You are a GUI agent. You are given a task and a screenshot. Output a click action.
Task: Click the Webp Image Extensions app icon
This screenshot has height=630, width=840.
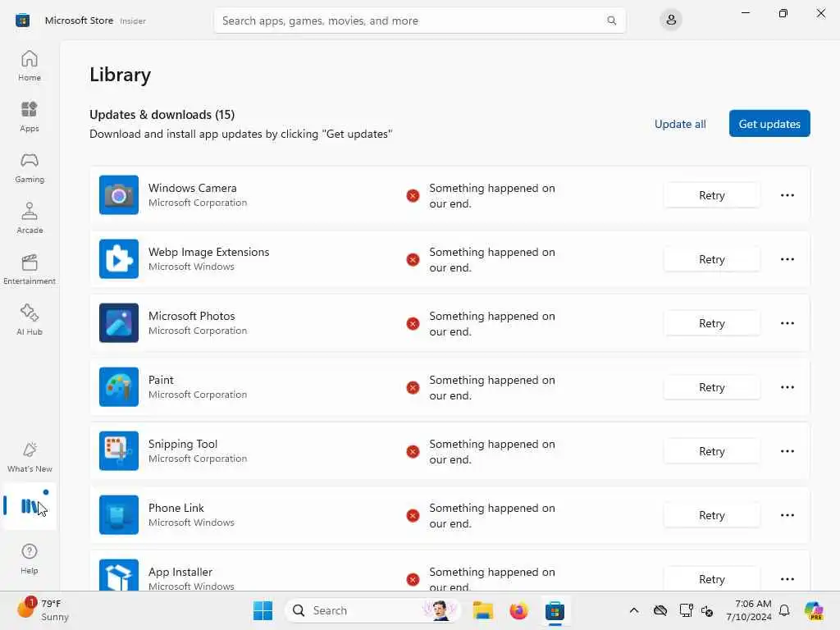tap(119, 258)
